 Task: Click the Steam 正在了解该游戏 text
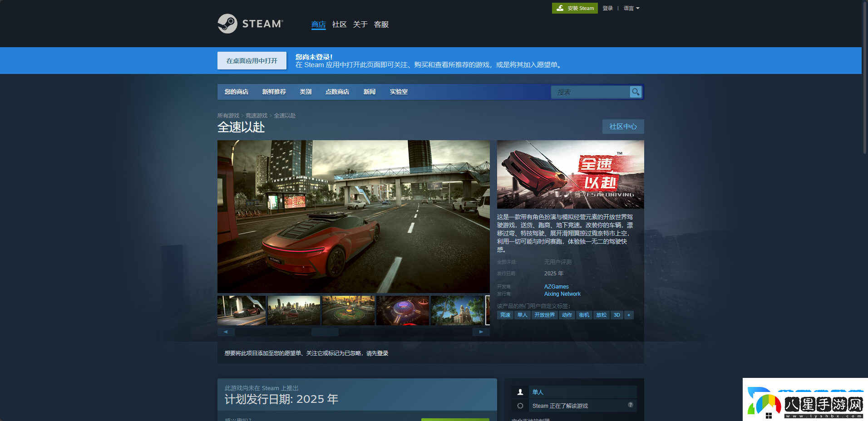560,406
